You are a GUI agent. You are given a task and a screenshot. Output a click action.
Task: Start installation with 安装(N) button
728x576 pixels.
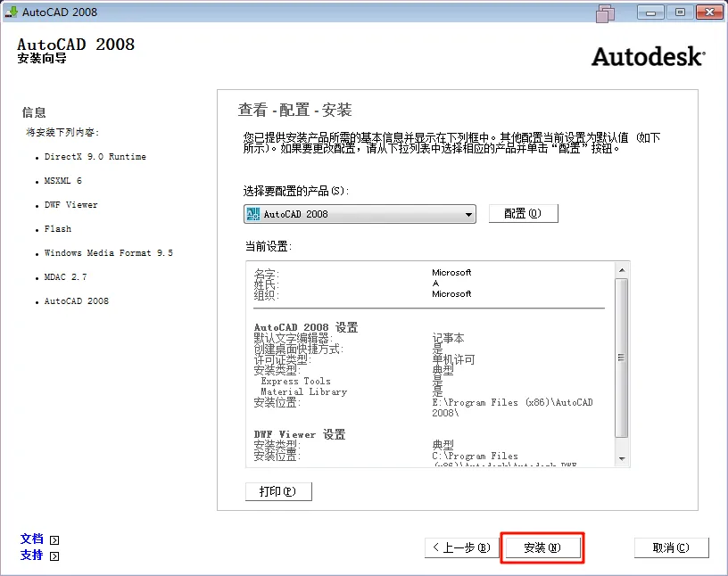542,547
